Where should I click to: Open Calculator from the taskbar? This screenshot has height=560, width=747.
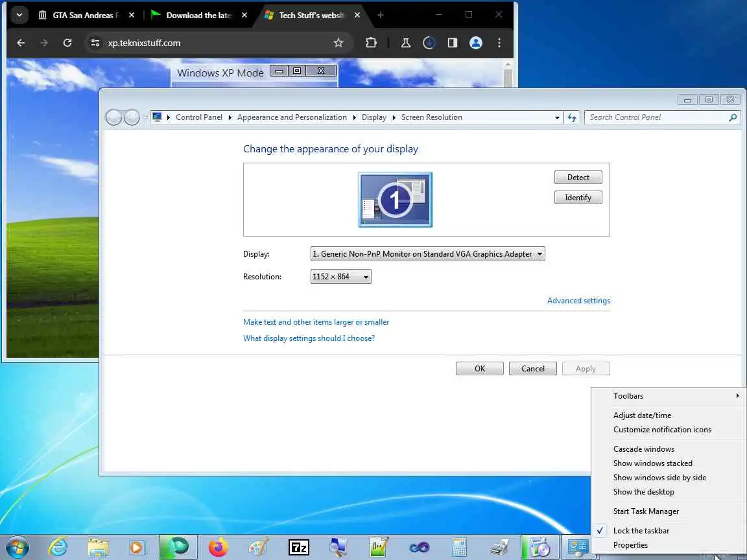tap(459, 548)
